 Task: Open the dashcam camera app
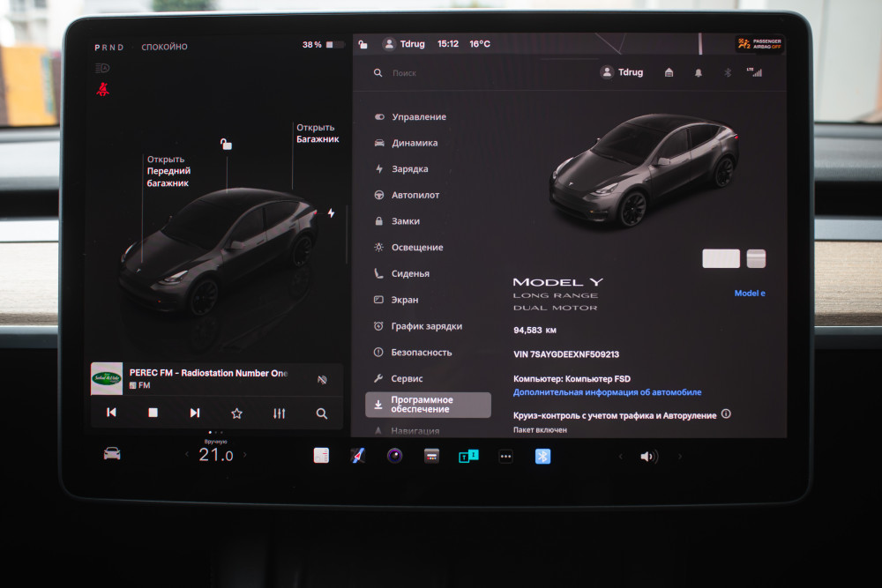tap(395, 456)
